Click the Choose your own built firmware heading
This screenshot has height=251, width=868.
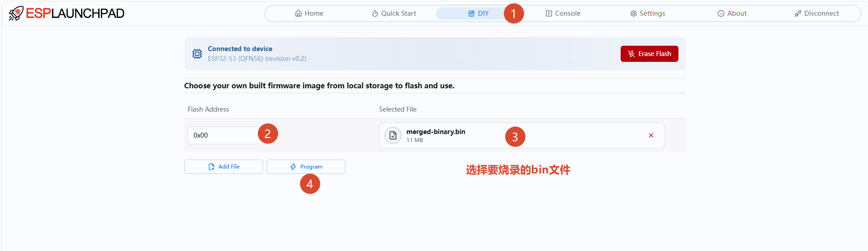pyautogui.click(x=319, y=86)
